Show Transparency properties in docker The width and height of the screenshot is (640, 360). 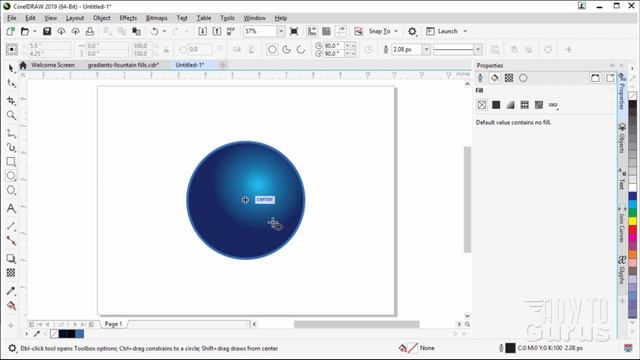point(509,78)
